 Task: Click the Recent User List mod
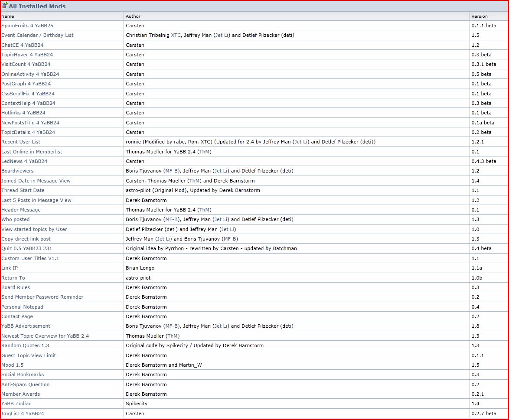(x=21, y=142)
